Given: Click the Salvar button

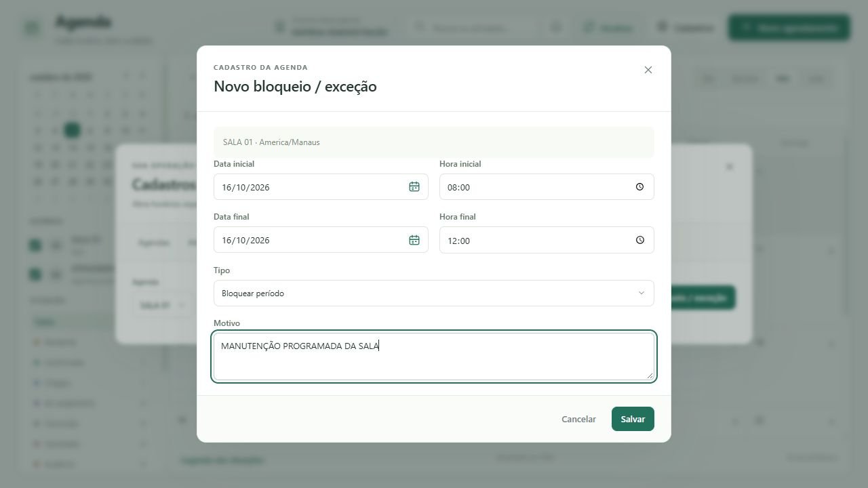Looking at the screenshot, I should pyautogui.click(x=633, y=419).
